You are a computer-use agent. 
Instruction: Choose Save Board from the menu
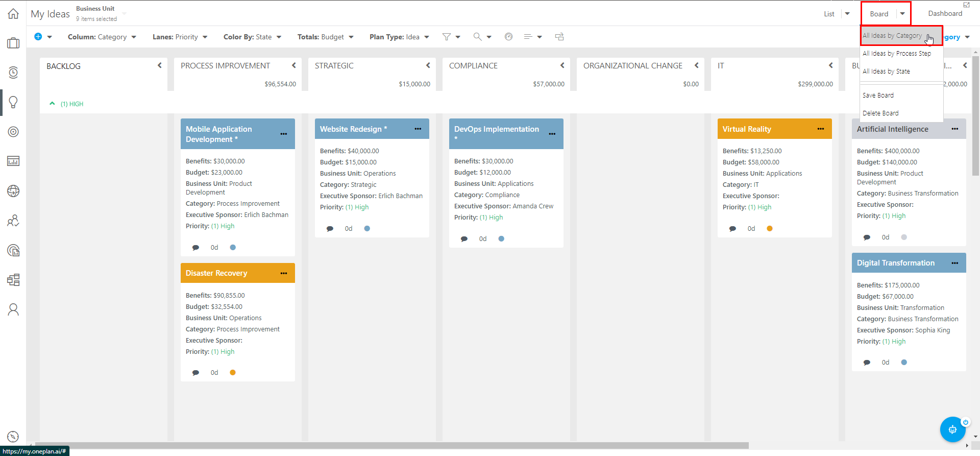click(878, 95)
